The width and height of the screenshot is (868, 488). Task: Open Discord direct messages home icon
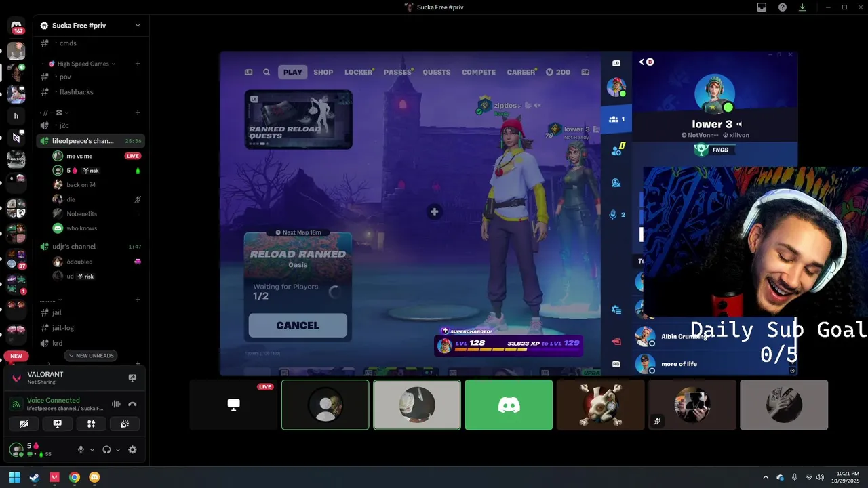[x=16, y=25]
